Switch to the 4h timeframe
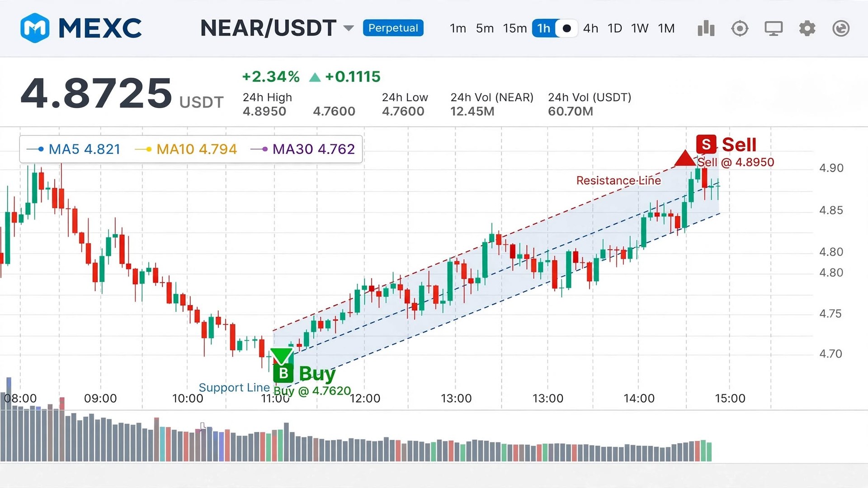This screenshot has height=488, width=868. coord(590,28)
